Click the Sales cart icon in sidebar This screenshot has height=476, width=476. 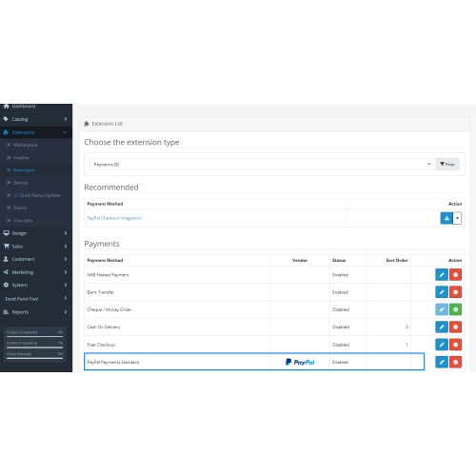(6, 247)
